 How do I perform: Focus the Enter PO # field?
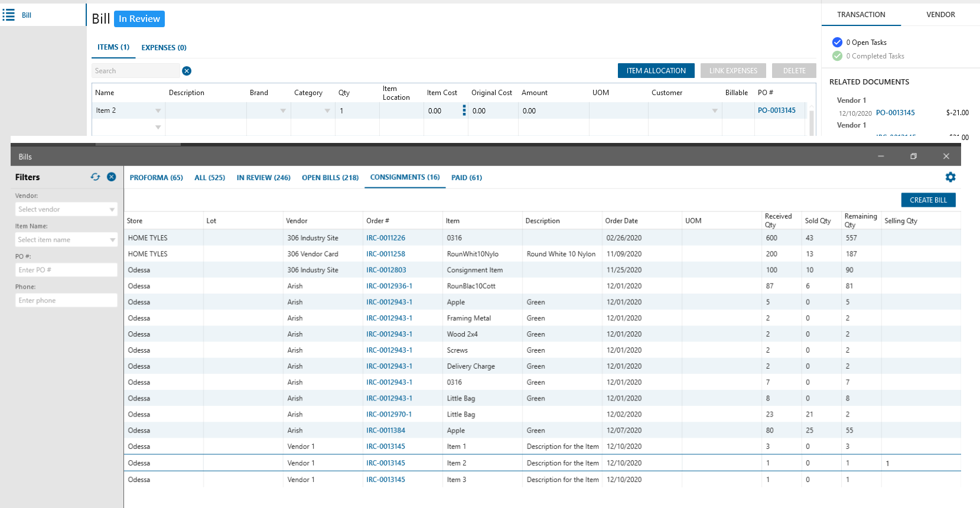click(x=66, y=270)
